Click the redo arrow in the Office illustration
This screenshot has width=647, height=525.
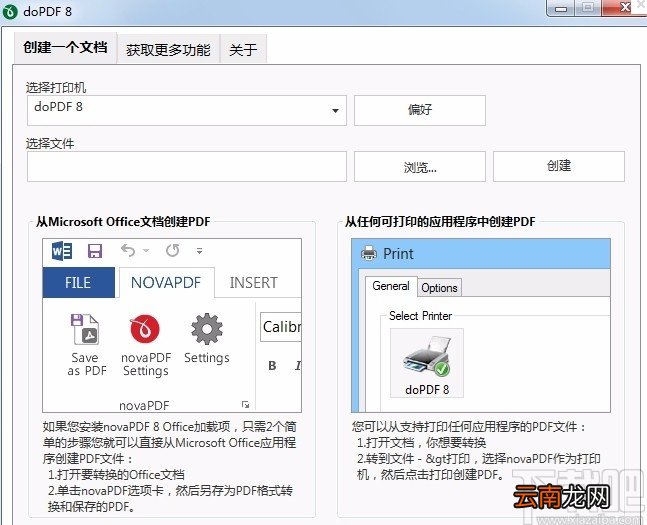172,250
